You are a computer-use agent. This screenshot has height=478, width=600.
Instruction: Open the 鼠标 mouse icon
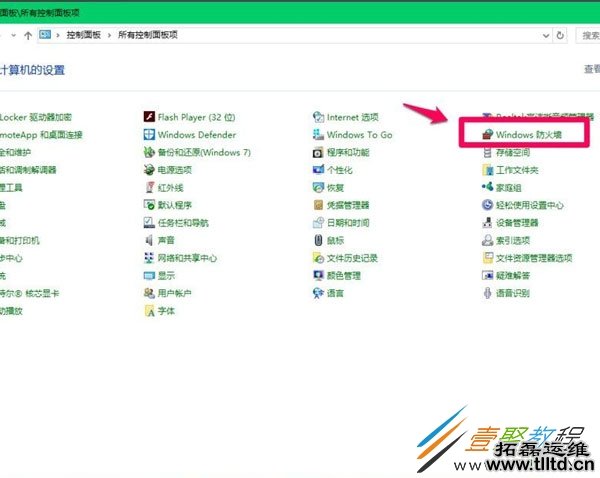point(318,240)
